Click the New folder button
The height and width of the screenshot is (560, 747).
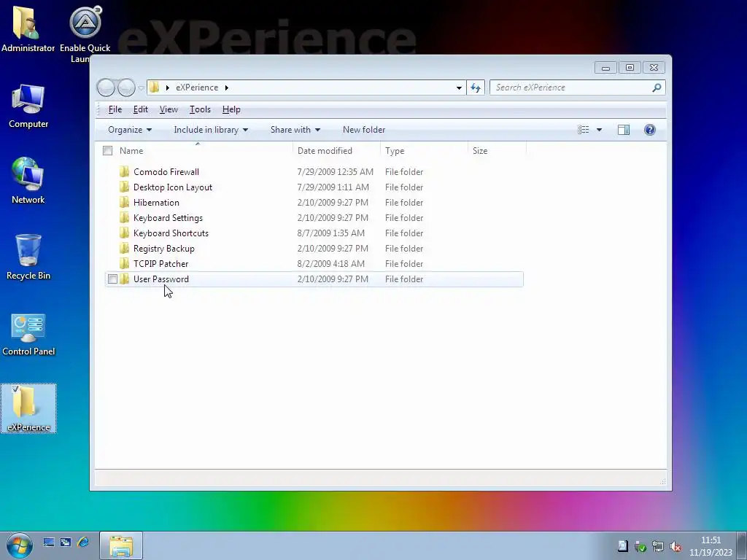pos(364,130)
